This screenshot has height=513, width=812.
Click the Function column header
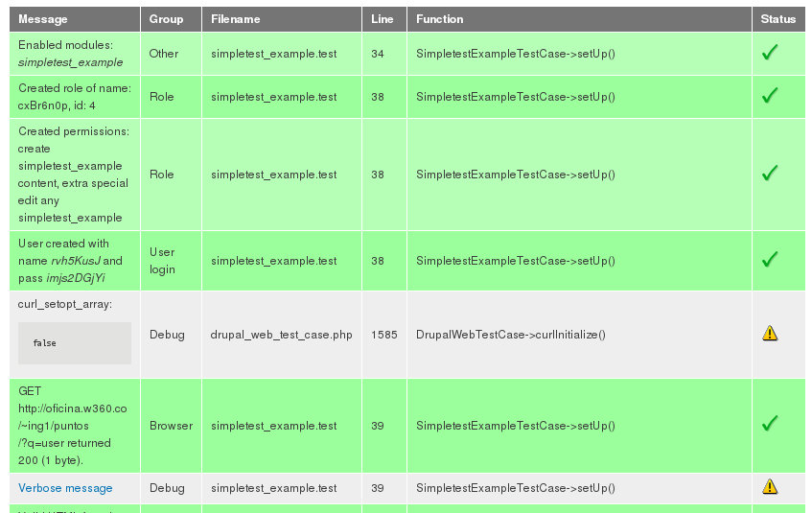tap(439, 19)
